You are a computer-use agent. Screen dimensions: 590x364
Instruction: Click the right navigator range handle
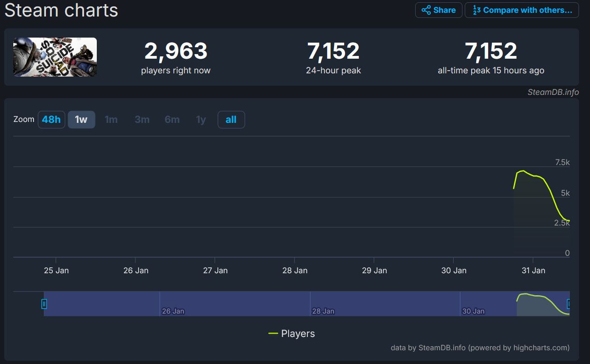click(569, 303)
